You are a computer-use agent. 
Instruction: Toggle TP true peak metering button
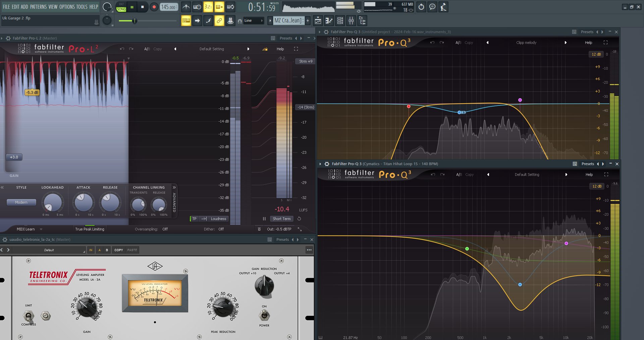click(x=194, y=219)
